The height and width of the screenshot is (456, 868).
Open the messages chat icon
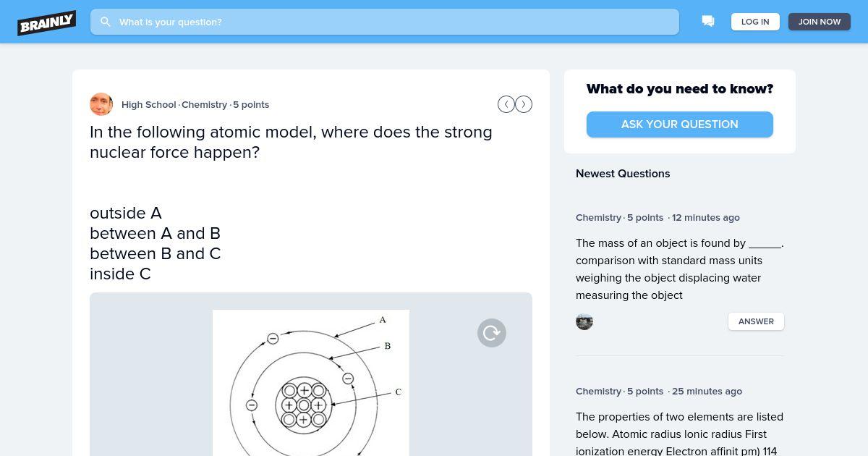coord(708,22)
